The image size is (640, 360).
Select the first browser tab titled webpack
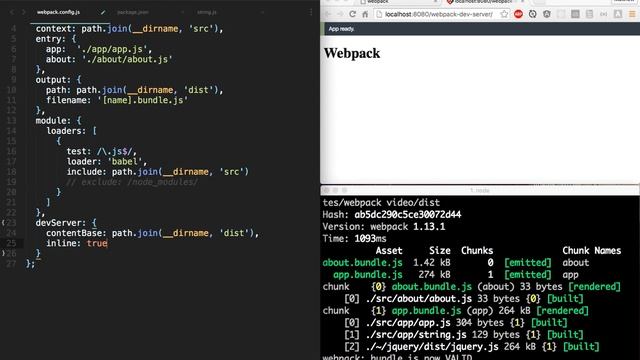398,2
